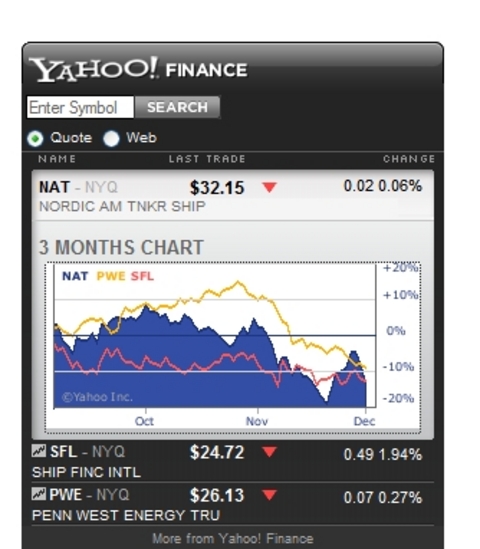This screenshot has height=549, width=480.
Task: Collapse the NAT Nordic Am Tnkr row
Action: tap(232, 196)
